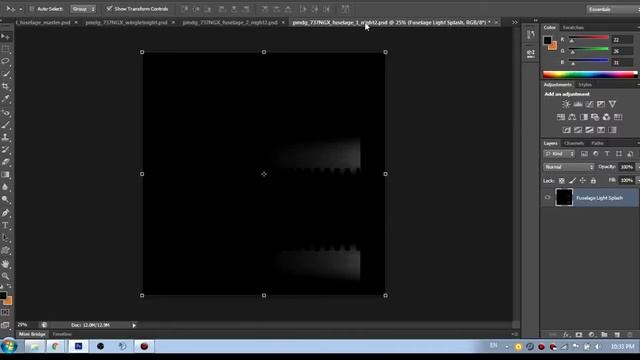Add a Curves adjustment

pyautogui.click(x=589, y=104)
